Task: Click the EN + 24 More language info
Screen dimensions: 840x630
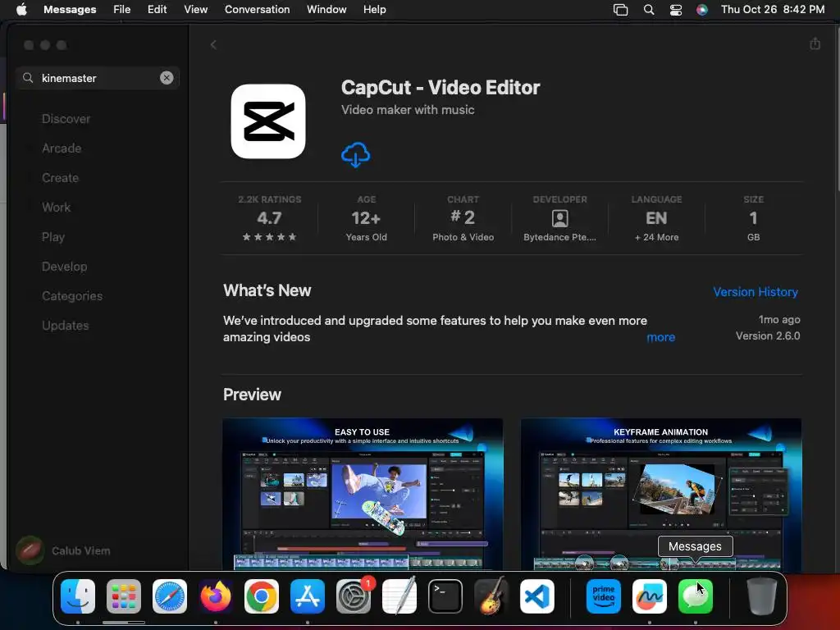Action: pyautogui.click(x=656, y=220)
